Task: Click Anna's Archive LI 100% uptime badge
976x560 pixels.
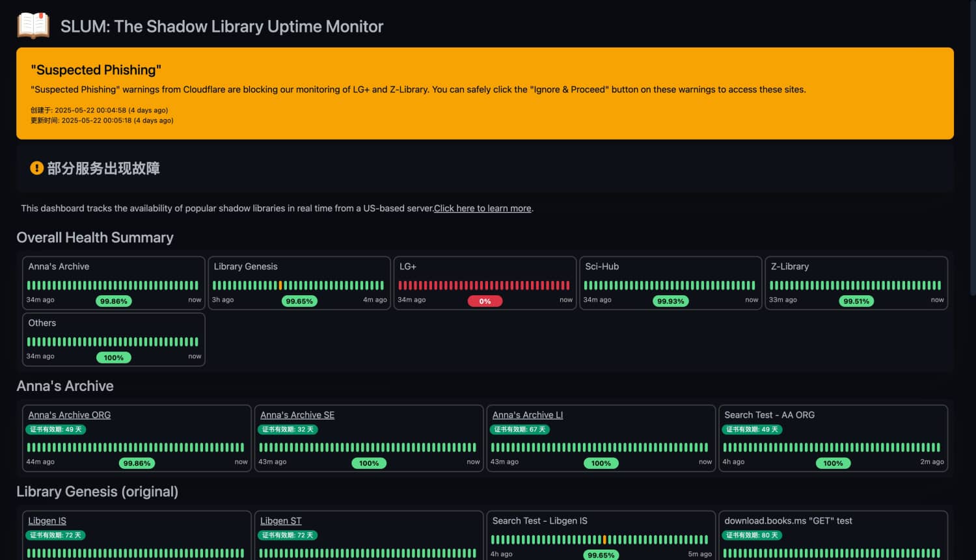Action: coord(601,463)
